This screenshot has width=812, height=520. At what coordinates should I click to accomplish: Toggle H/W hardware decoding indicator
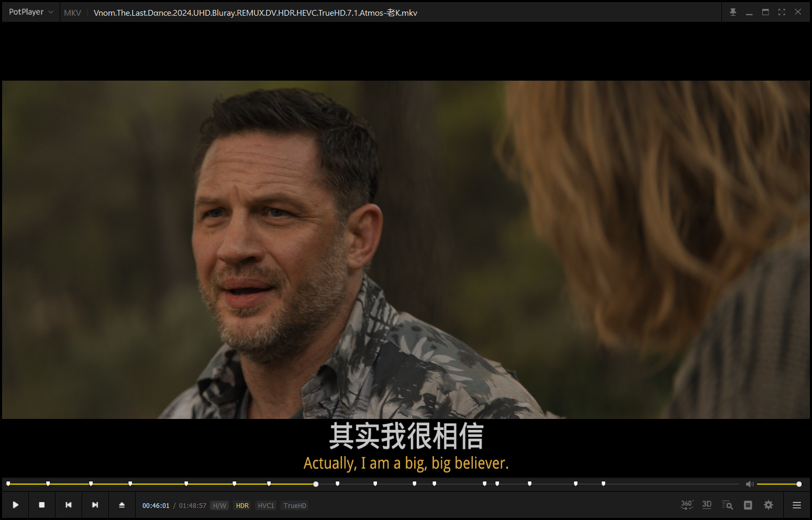point(220,506)
